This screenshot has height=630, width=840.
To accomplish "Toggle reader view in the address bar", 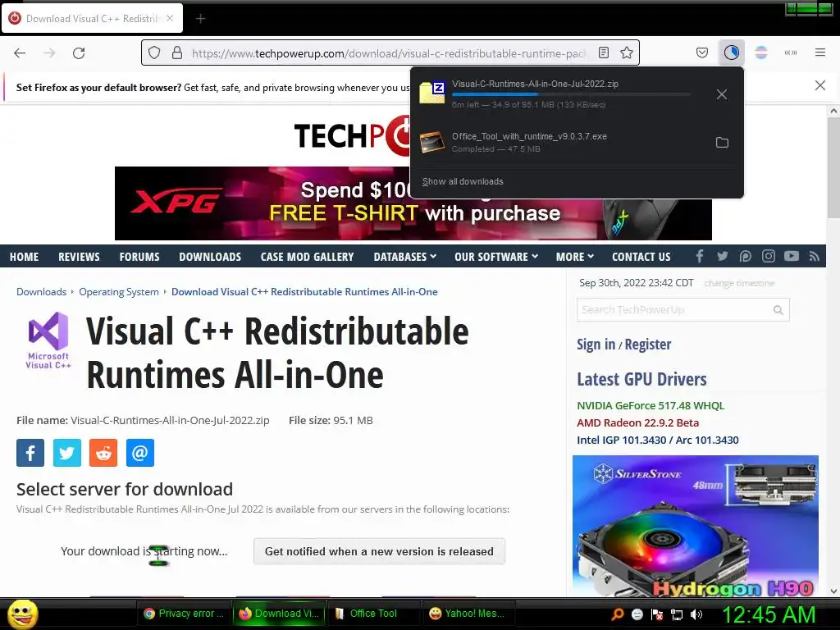I will (604, 52).
